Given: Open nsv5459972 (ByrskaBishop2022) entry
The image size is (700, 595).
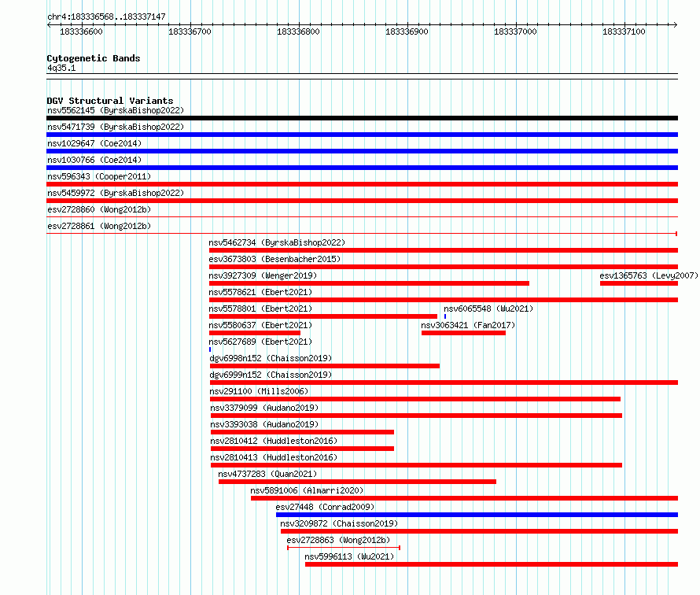Looking at the screenshot, I should tap(116, 193).
